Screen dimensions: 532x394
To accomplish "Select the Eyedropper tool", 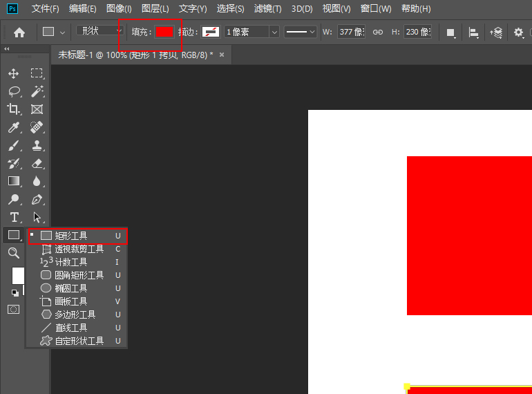I will click(x=14, y=127).
